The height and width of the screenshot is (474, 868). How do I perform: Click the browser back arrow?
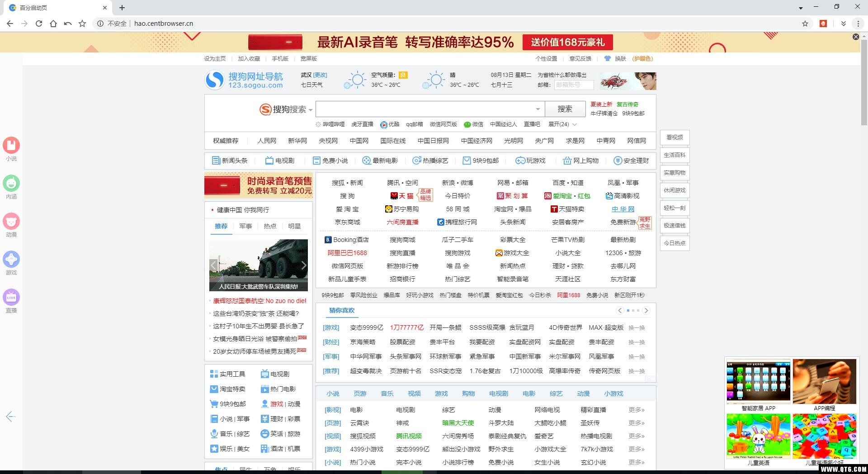pyautogui.click(x=10, y=24)
